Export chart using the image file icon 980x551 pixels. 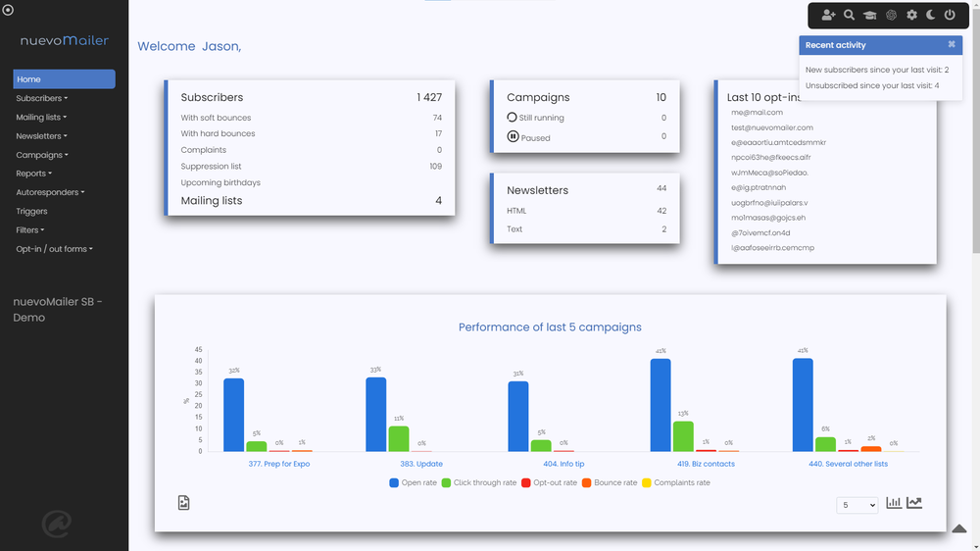(x=184, y=503)
